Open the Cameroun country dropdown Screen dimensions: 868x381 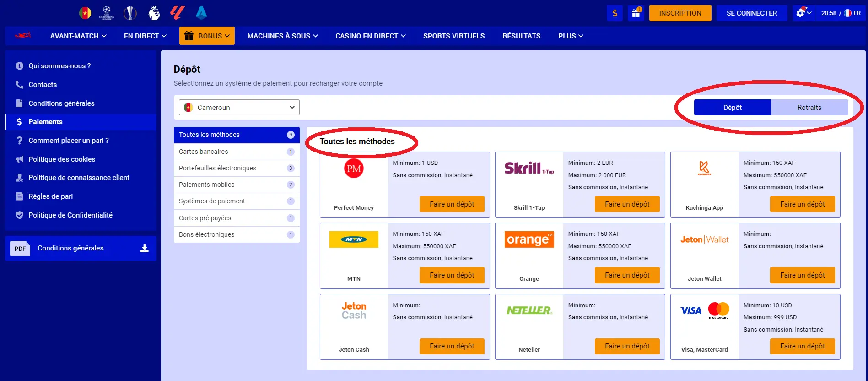(239, 108)
